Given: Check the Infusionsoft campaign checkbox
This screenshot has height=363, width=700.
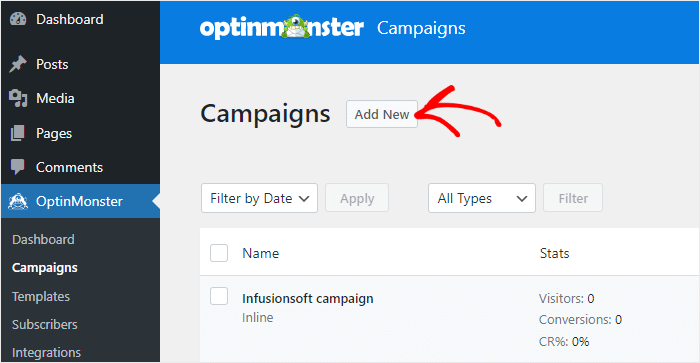Looking at the screenshot, I should coord(219,296).
